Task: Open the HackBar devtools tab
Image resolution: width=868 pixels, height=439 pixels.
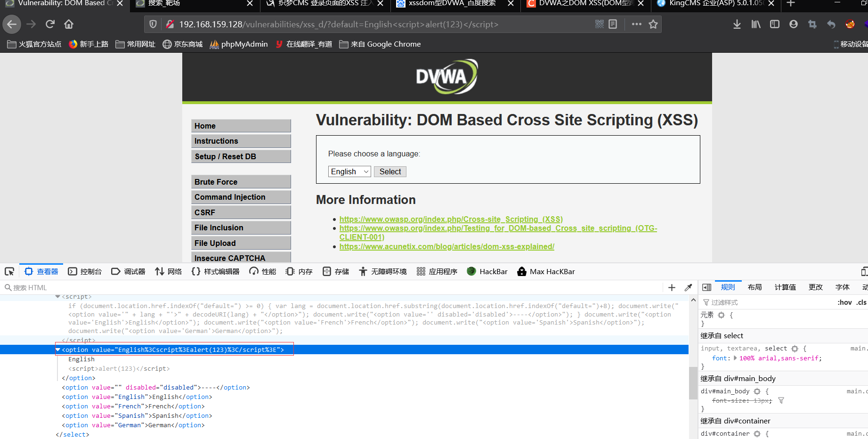Action: coord(487,272)
